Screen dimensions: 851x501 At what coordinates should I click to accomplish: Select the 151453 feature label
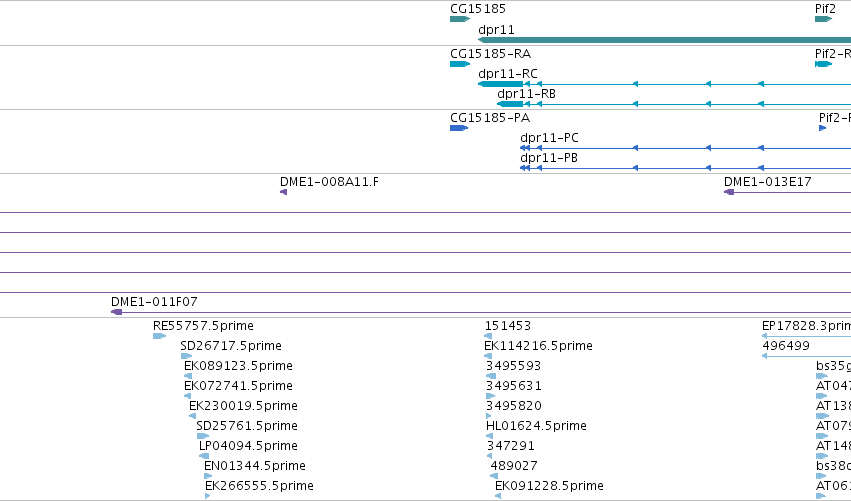coord(507,326)
